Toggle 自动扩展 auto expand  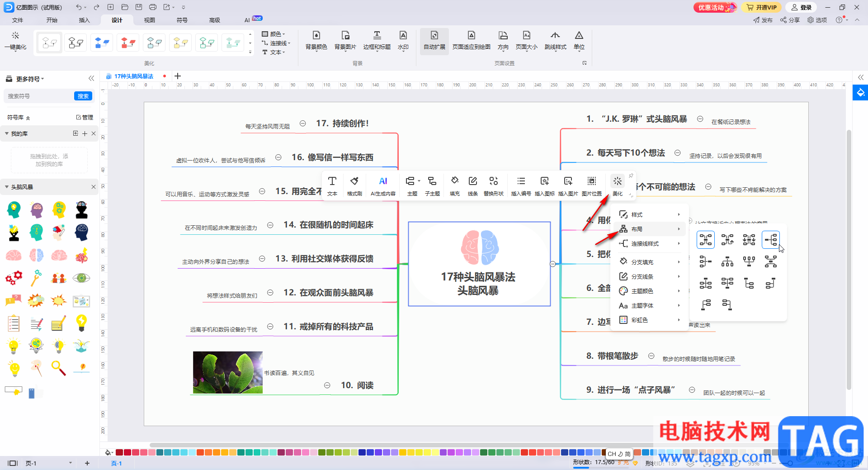[434, 41]
